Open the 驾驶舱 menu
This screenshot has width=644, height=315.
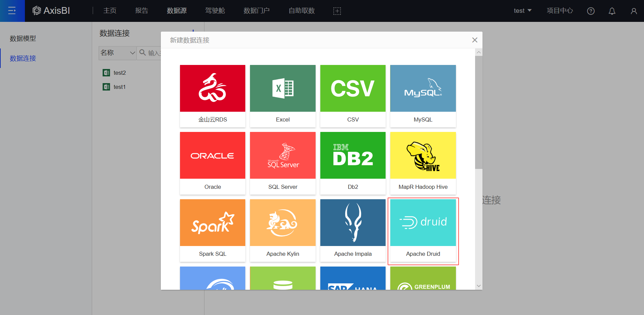click(x=215, y=11)
